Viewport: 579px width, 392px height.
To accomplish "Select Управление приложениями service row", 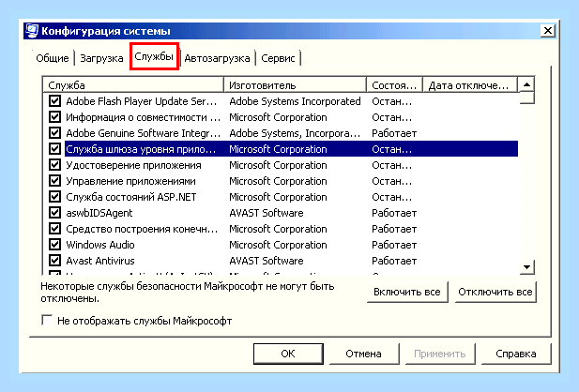I will click(x=281, y=181).
